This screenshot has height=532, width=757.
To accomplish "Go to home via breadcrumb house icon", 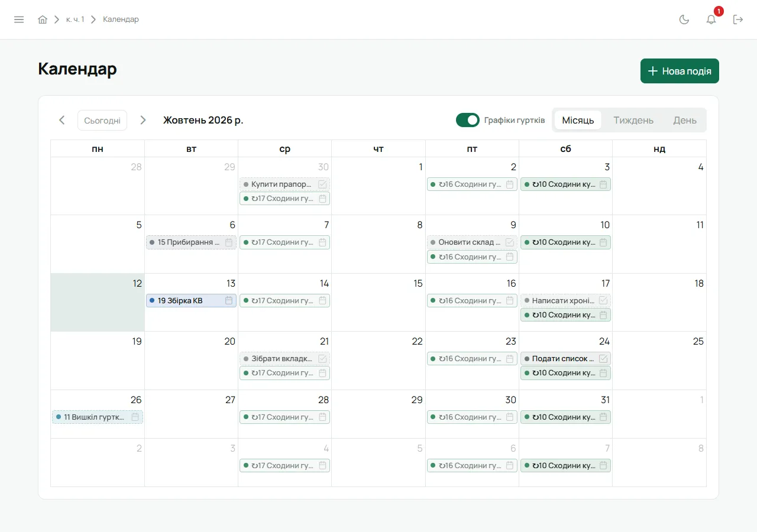I will (43, 20).
